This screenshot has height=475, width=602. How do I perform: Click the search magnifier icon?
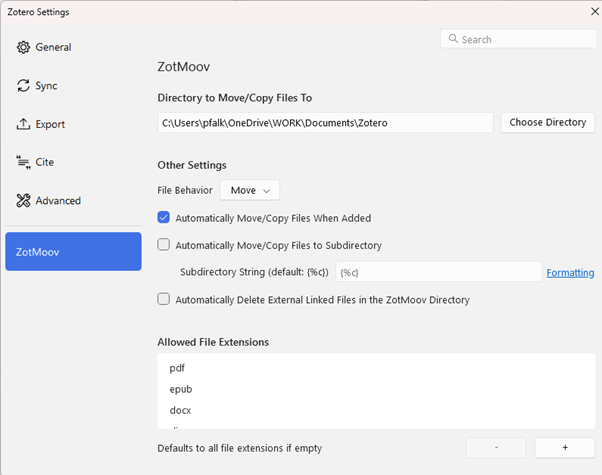(453, 39)
